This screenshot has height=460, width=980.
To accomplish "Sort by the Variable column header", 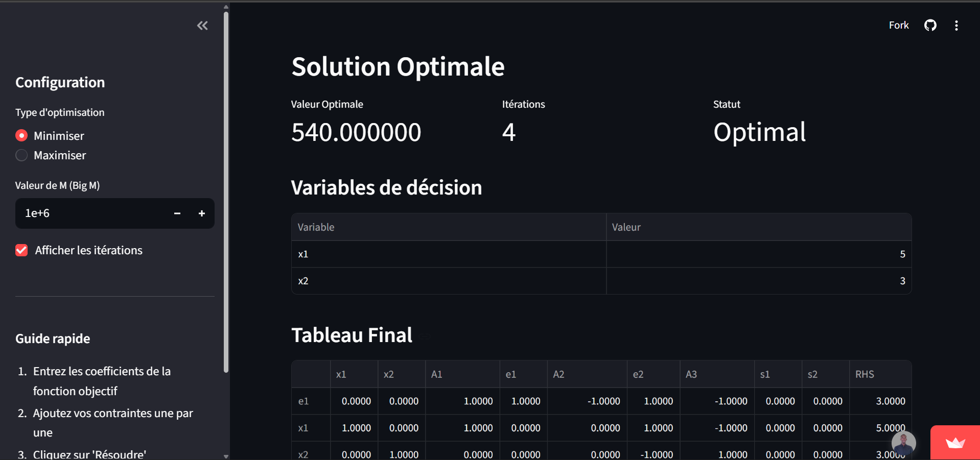I will (449, 227).
